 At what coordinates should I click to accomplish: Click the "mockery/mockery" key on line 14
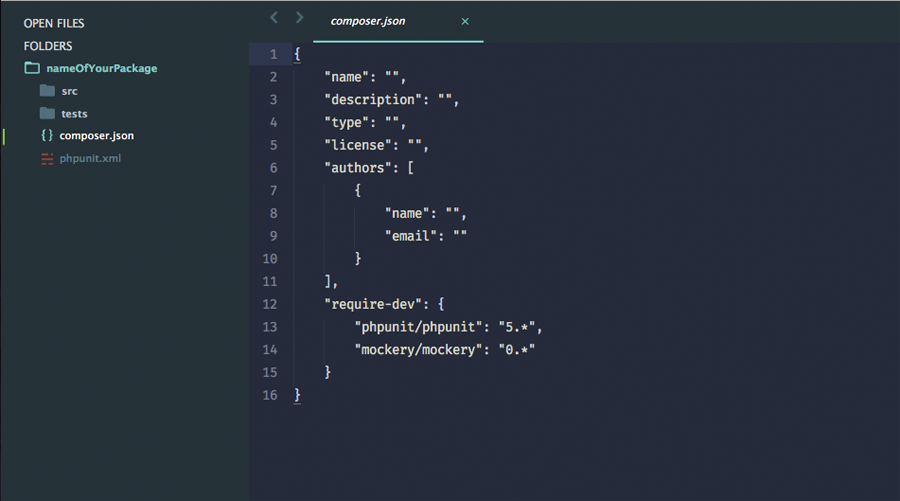(x=419, y=350)
